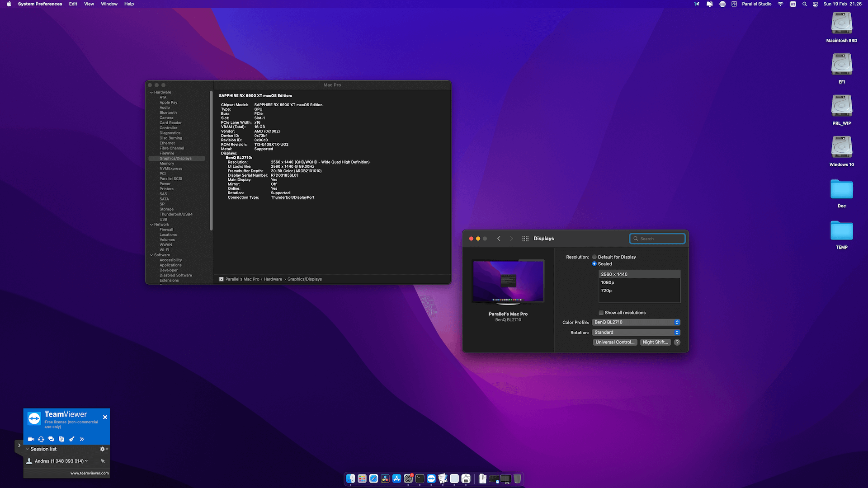This screenshot has height=488, width=868.
Task: Select the Default for Display radio button
Action: click(x=594, y=257)
